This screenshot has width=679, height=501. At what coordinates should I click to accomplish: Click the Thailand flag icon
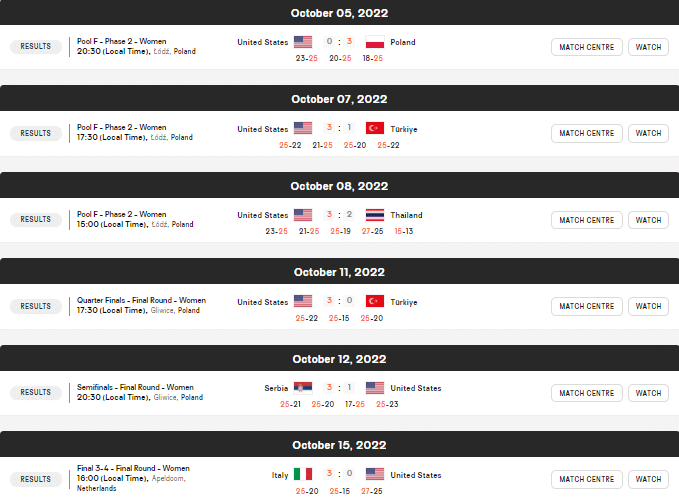point(375,215)
